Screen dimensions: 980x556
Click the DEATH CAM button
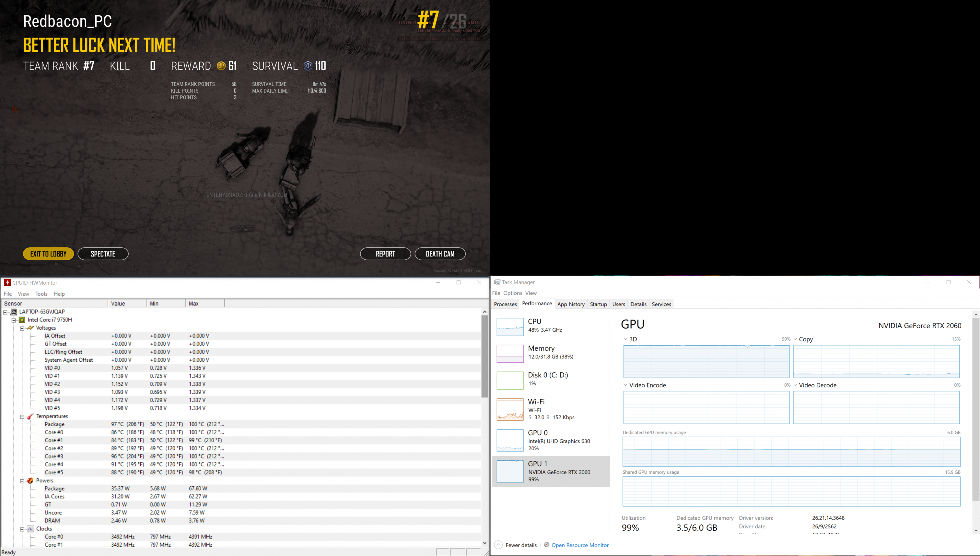[440, 254]
